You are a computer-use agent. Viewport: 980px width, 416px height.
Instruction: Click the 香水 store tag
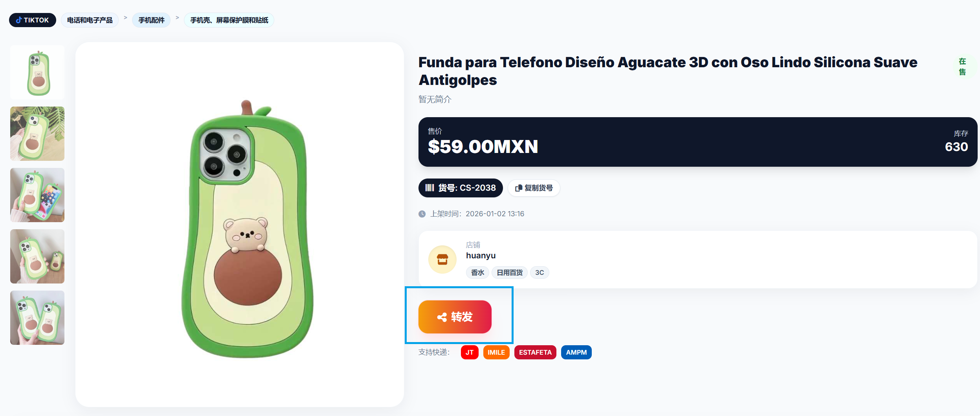(x=477, y=272)
